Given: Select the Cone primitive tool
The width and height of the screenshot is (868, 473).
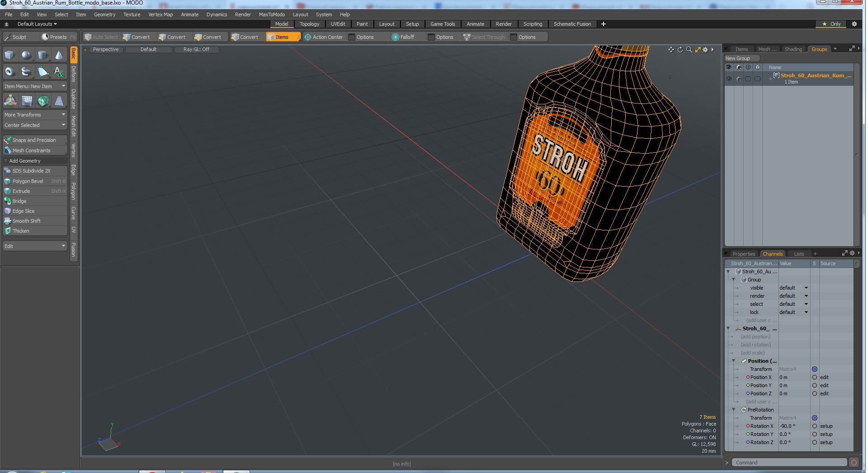Looking at the screenshot, I should [x=59, y=55].
